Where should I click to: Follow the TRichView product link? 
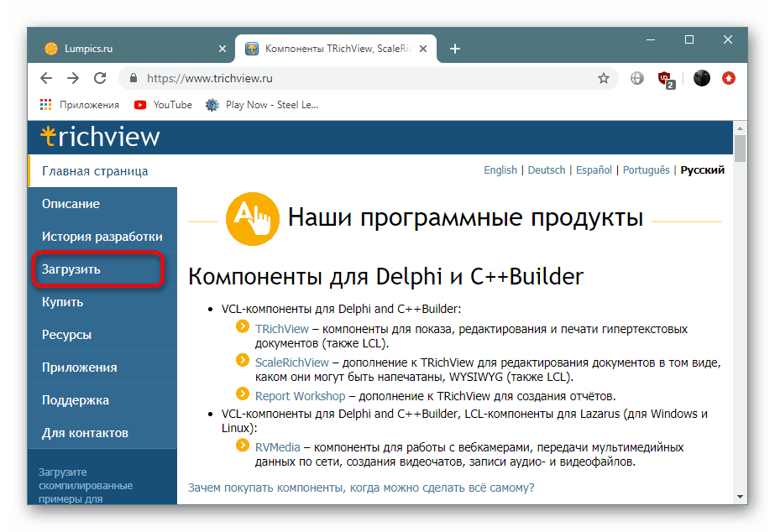282,329
